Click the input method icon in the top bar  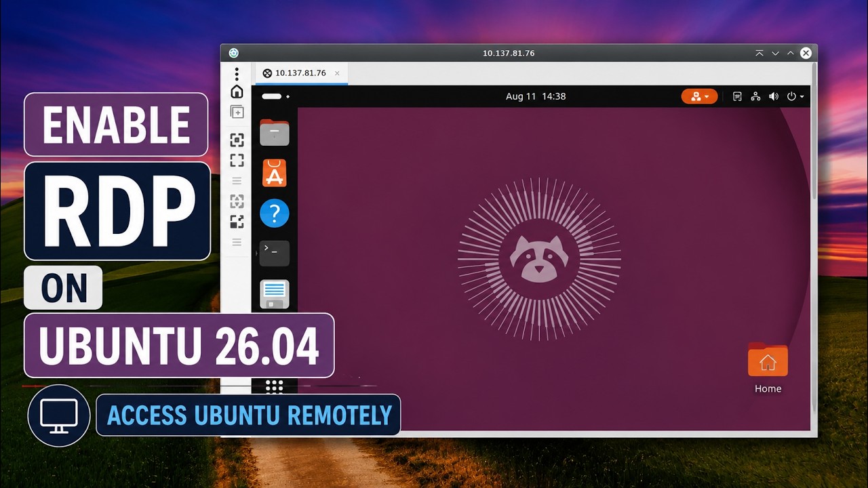tap(737, 96)
